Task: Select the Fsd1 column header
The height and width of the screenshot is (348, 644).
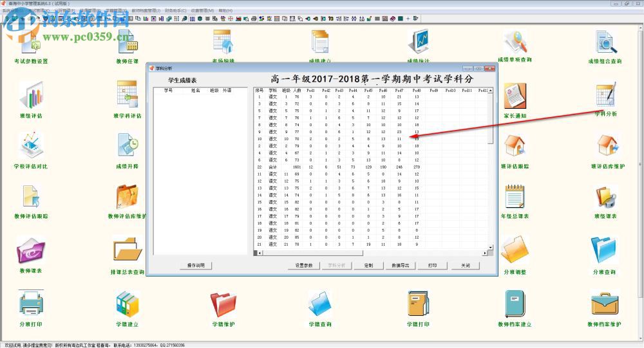Action: click(310, 90)
